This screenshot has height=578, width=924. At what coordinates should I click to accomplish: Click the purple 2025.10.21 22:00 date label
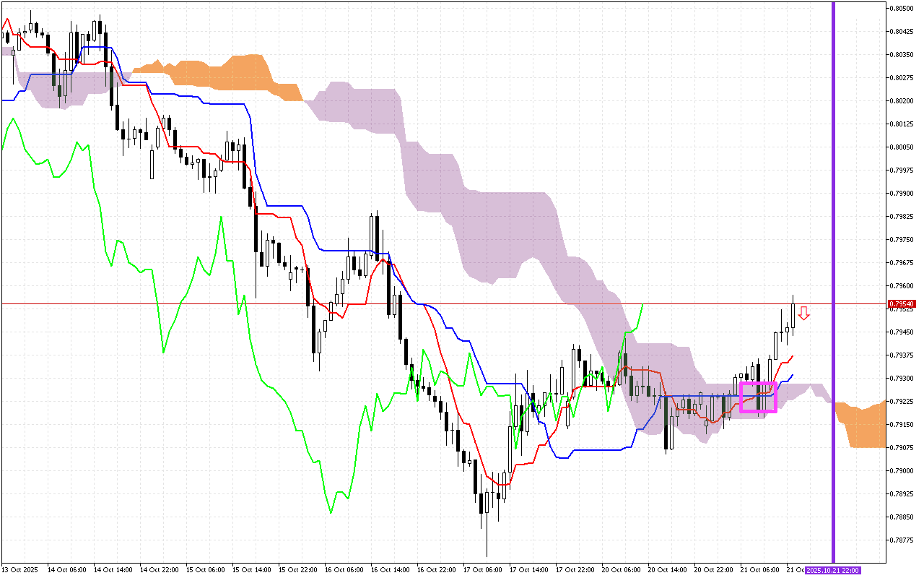(833, 570)
